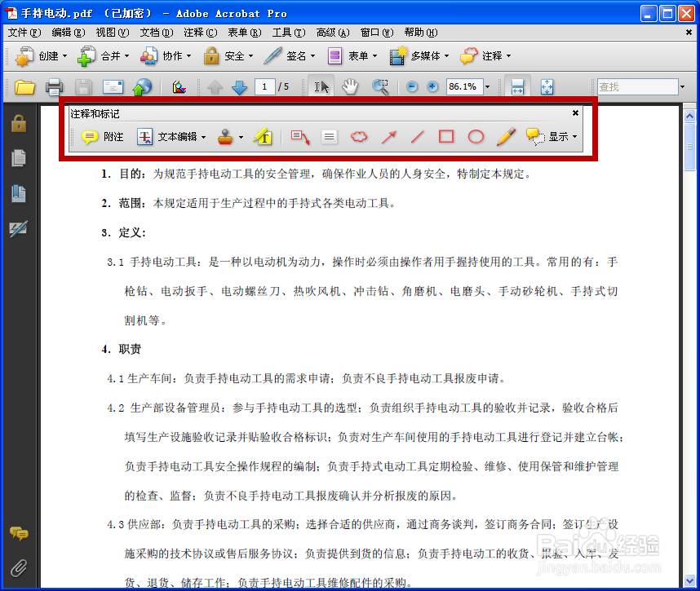Select the Cloud annotation tool
Screen dimensions: 700x591
358,136
